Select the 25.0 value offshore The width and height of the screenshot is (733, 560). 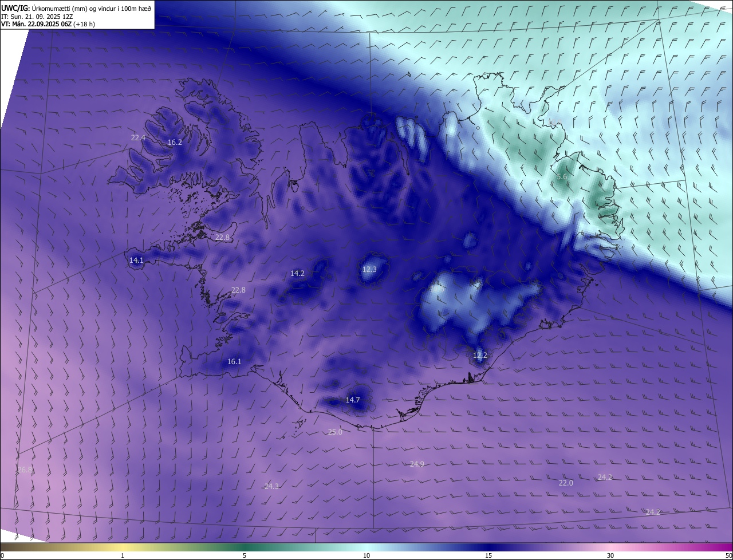point(335,432)
